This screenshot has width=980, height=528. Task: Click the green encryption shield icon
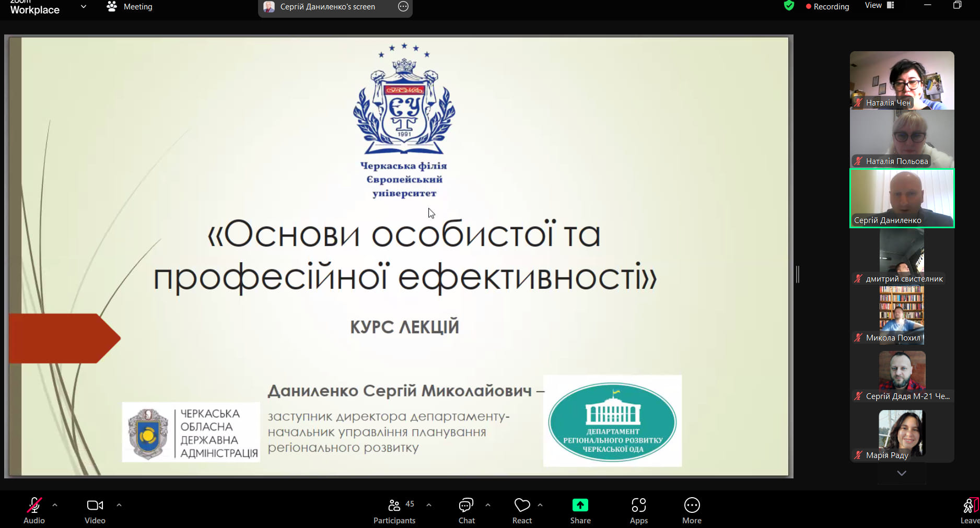[x=789, y=6]
